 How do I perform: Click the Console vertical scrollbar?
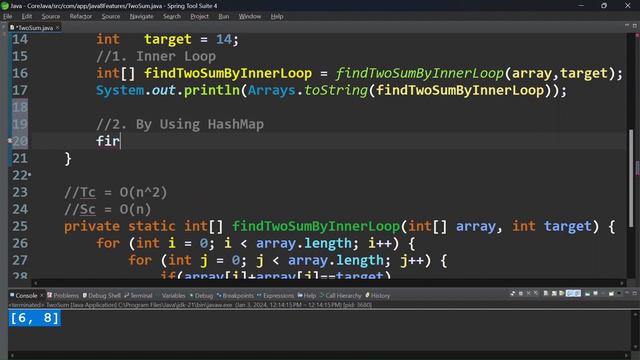635,331
